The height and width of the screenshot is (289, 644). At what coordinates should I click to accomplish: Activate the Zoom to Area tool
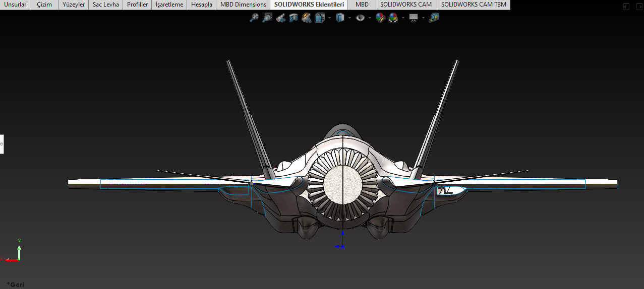(267, 18)
